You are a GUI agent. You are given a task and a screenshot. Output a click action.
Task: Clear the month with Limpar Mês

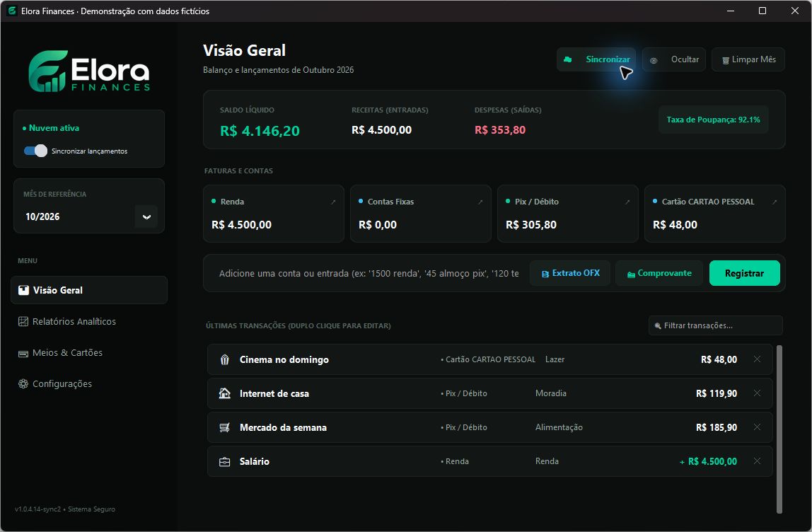pos(748,59)
